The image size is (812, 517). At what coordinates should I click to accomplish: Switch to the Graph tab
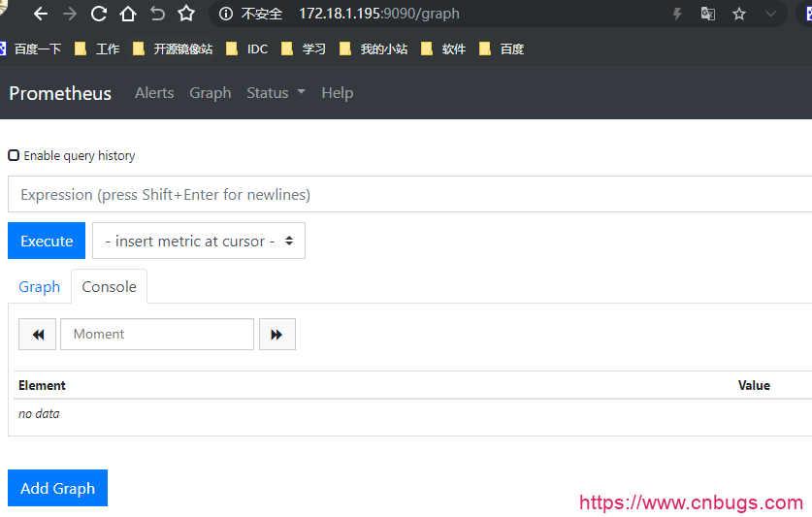click(x=40, y=287)
